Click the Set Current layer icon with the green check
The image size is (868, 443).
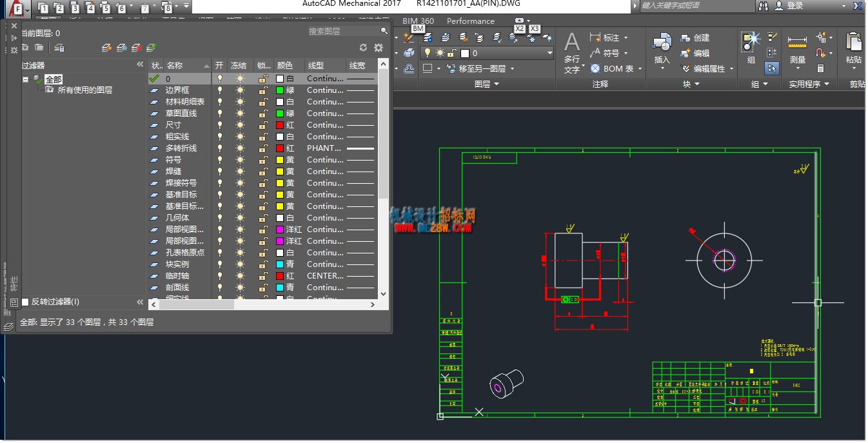click(x=152, y=48)
